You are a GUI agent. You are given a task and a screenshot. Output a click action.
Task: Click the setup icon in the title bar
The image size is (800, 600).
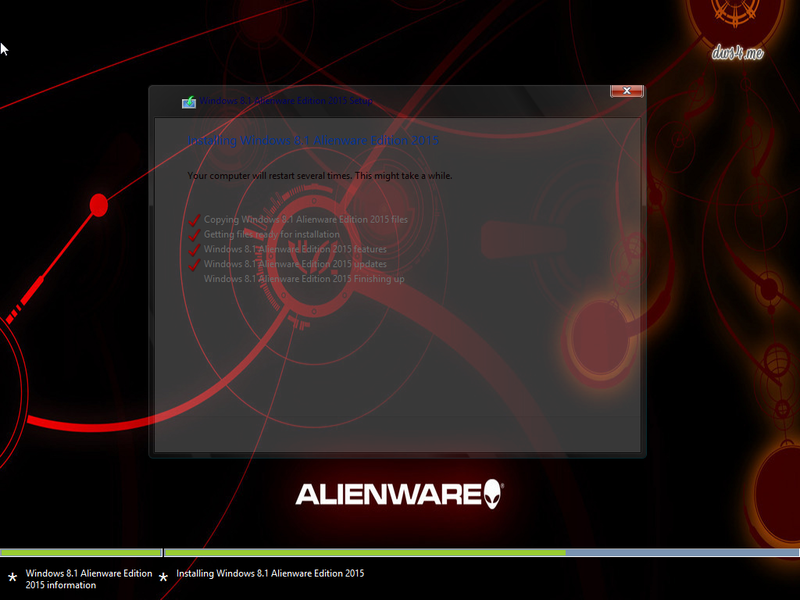(x=189, y=102)
